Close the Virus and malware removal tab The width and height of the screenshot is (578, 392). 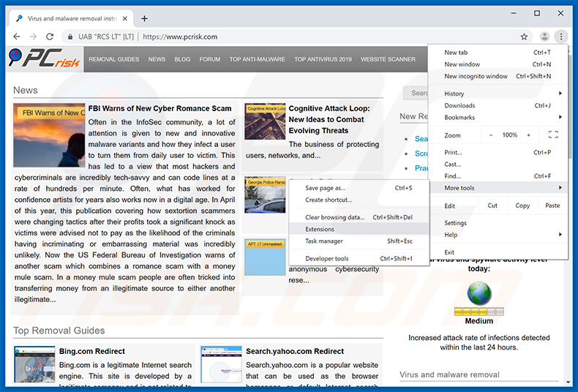click(x=125, y=18)
